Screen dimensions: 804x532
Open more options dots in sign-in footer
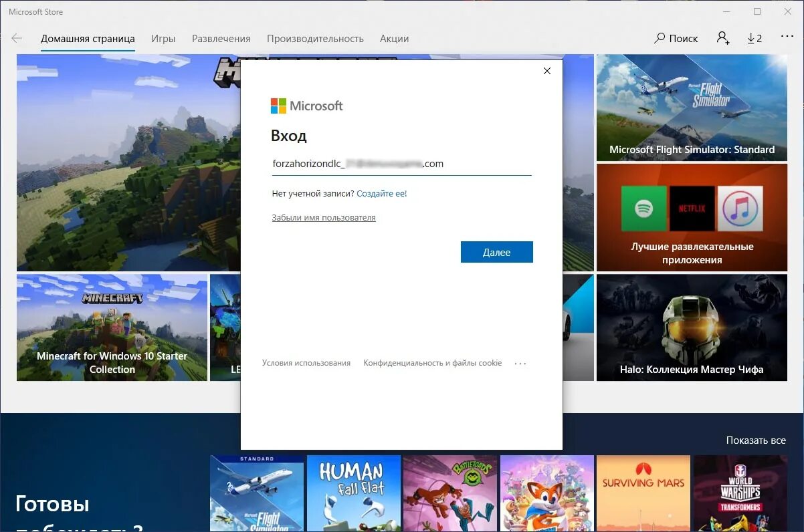520,364
